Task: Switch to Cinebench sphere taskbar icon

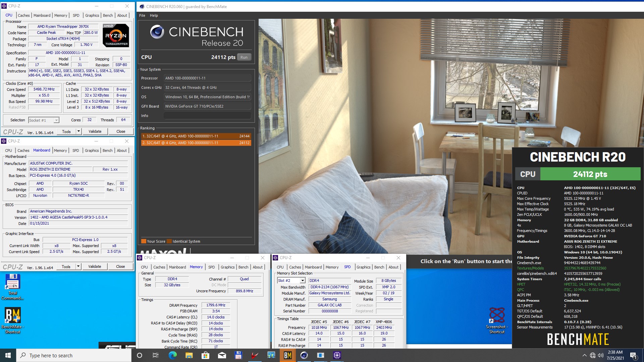Action: [x=304, y=355]
